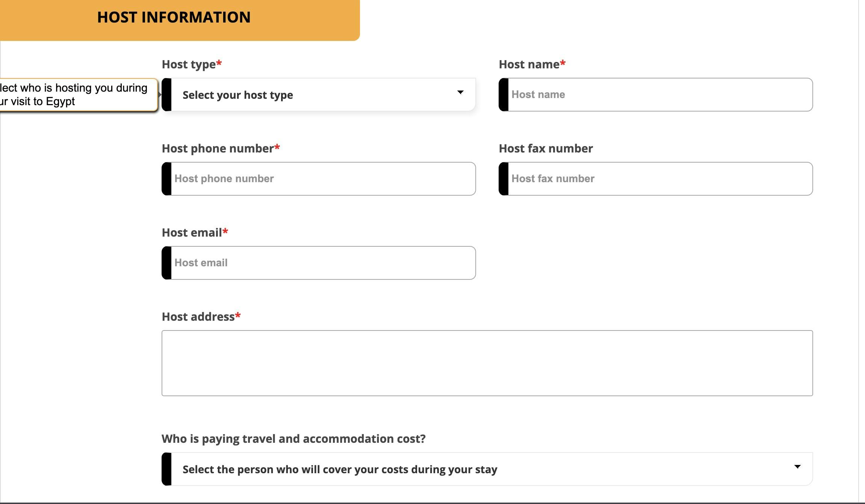Click the Host type dropdown arrow
Screen dimensions: 865x504
(460, 92)
